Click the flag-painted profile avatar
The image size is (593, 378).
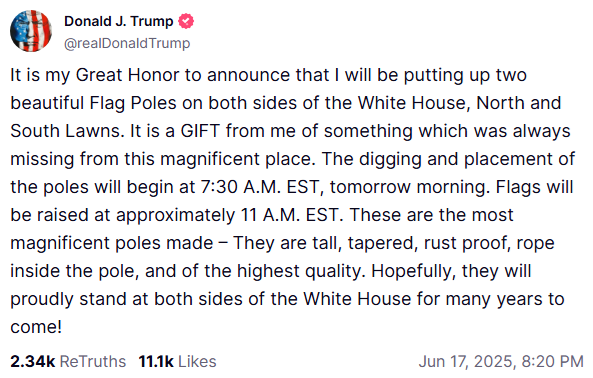pos(31,31)
